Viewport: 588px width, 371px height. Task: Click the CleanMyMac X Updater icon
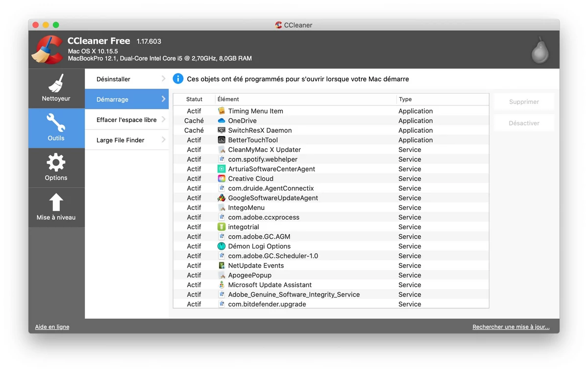tap(221, 149)
